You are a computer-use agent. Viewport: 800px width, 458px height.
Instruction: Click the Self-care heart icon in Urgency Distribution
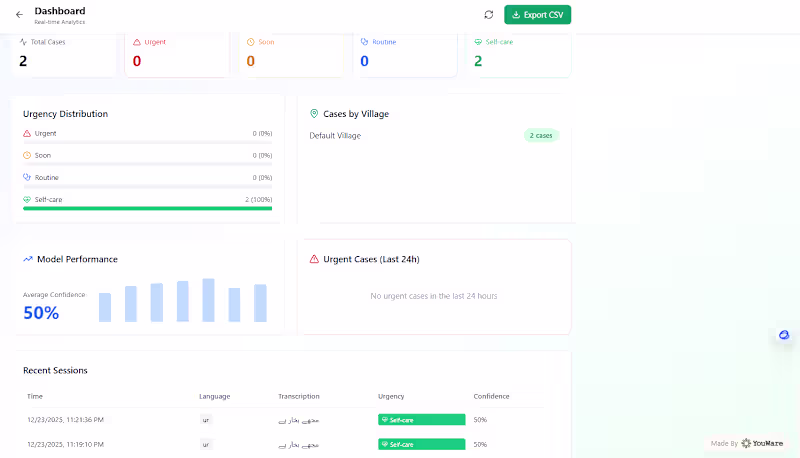pyautogui.click(x=27, y=199)
